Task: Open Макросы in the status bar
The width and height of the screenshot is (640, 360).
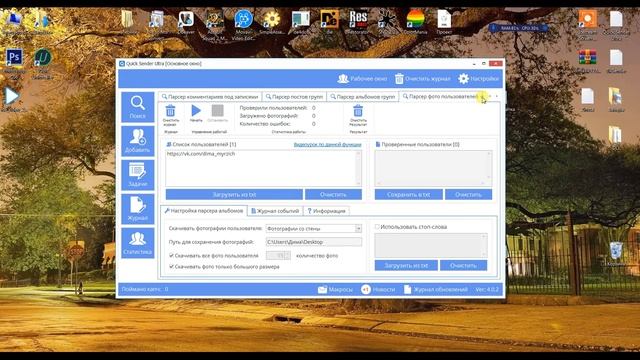Action: 335,289
